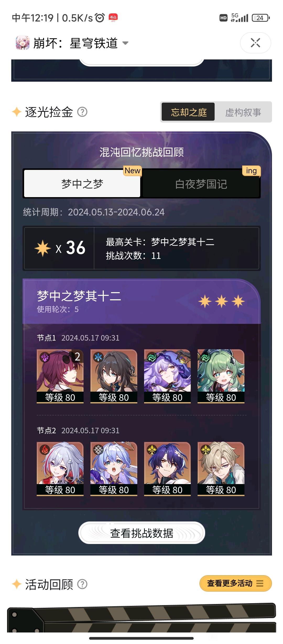Image resolution: width=283 pixels, height=644 pixels.
Task: Open Huohuo green-haired character card
Action: pos(221,376)
